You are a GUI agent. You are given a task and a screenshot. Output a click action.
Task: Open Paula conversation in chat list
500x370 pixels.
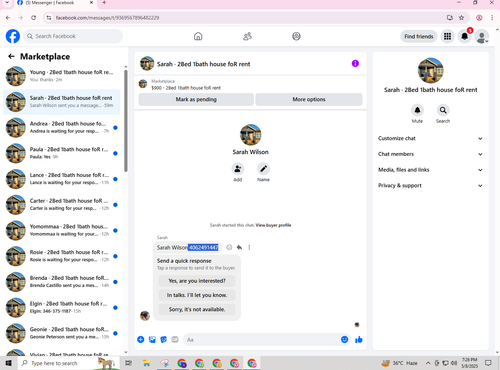coord(62,153)
